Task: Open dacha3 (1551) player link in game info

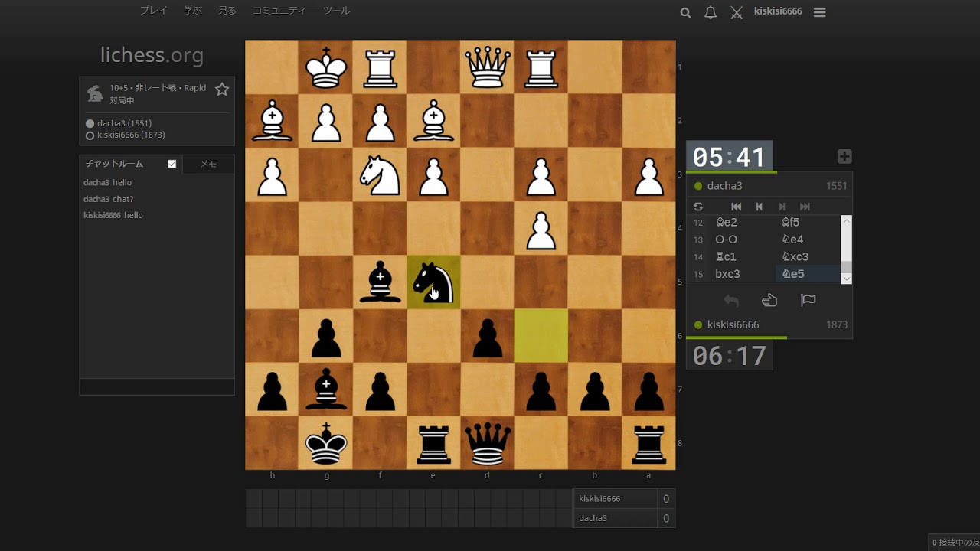Action: click(124, 123)
